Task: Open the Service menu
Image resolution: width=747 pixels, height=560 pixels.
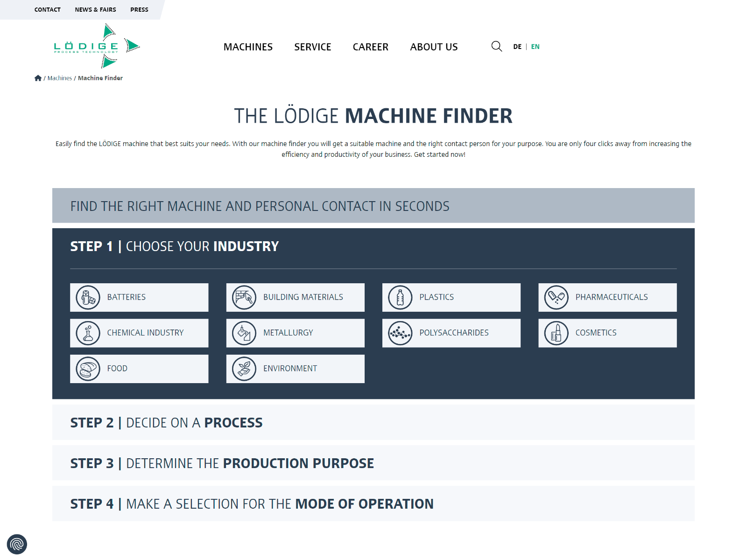Action: (313, 47)
